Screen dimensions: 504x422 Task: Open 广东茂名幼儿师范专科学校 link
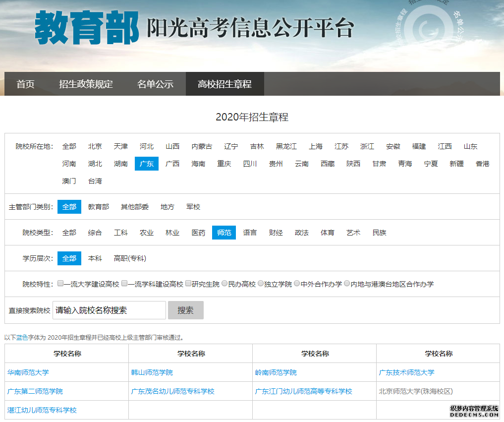click(172, 391)
